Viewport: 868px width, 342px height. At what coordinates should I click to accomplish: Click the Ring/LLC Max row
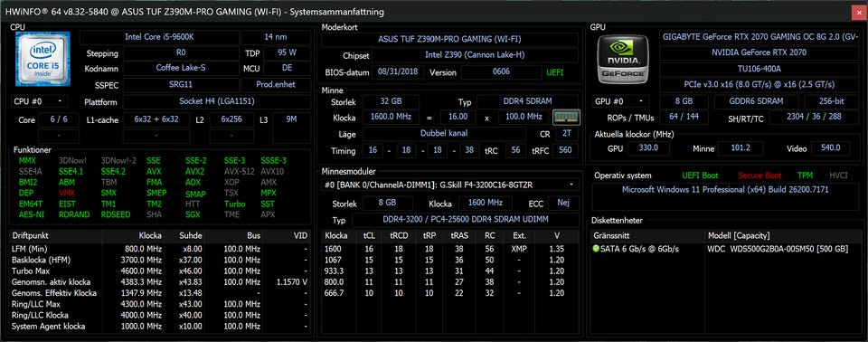coord(159,304)
